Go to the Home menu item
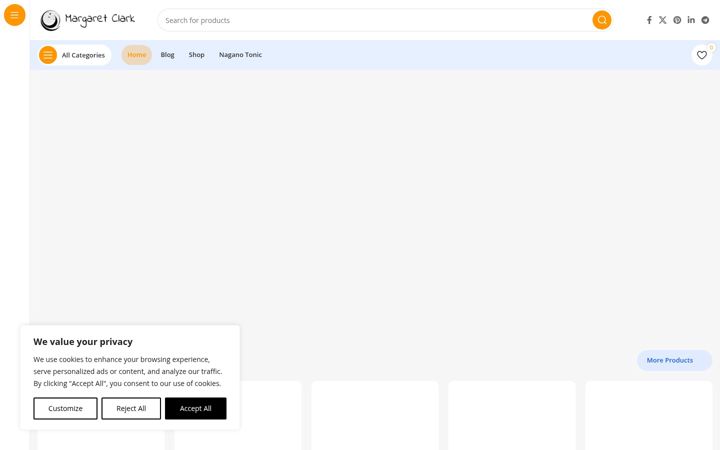Screen dimensions: 720x450 point(136,55)
